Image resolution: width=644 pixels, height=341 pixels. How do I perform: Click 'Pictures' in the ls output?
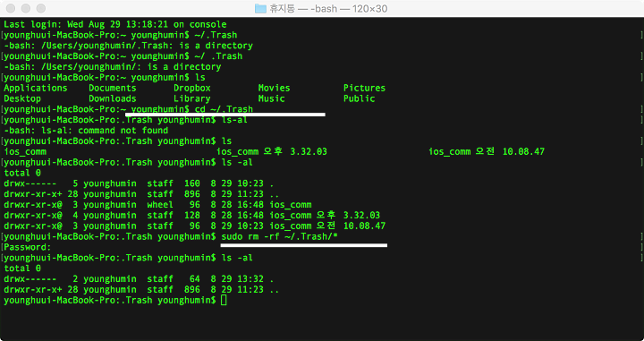click(364, 88)
